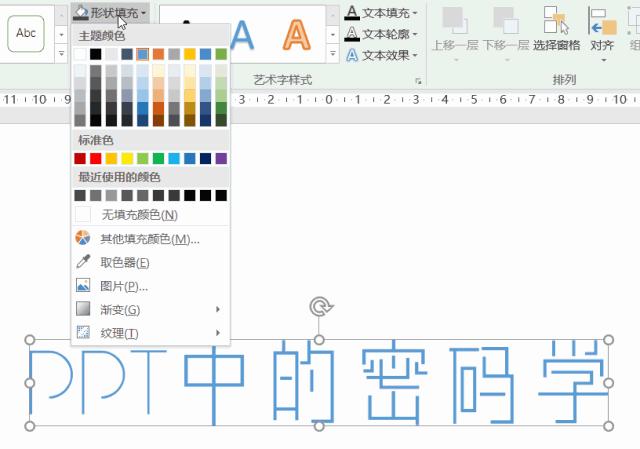640x449 pixels.
Task: Expand the 纹理 submenu arrow
Action: click(x=218, y=333)
